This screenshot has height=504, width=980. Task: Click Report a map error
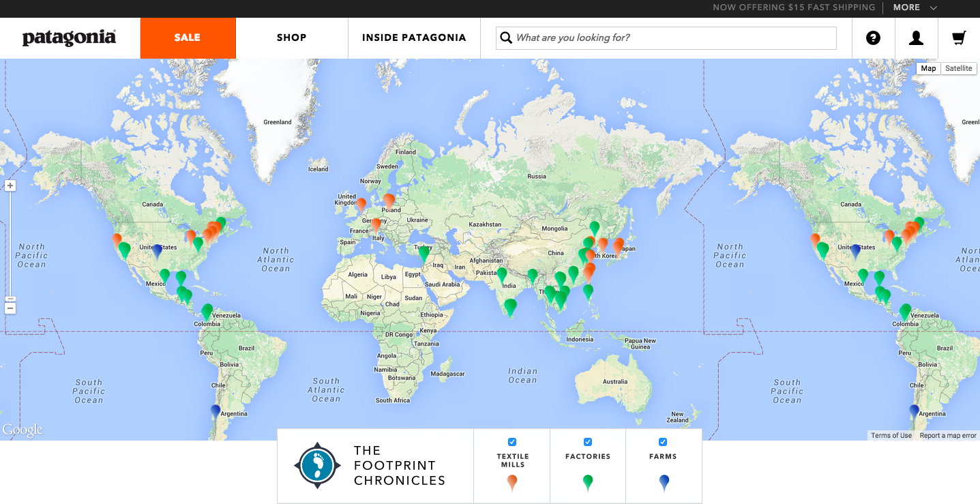(x=948, y=436)
